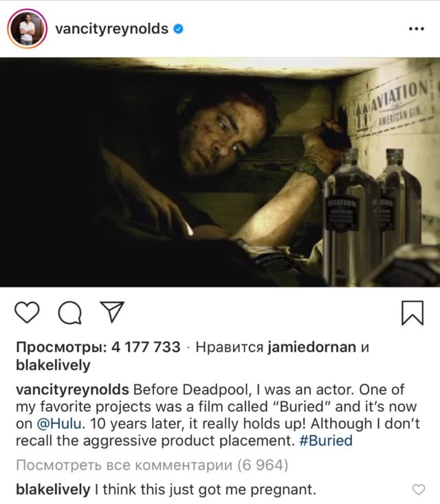Open the @Hulu mention link
This screenshot has width=440, height=504.
(x=59, y=424)
